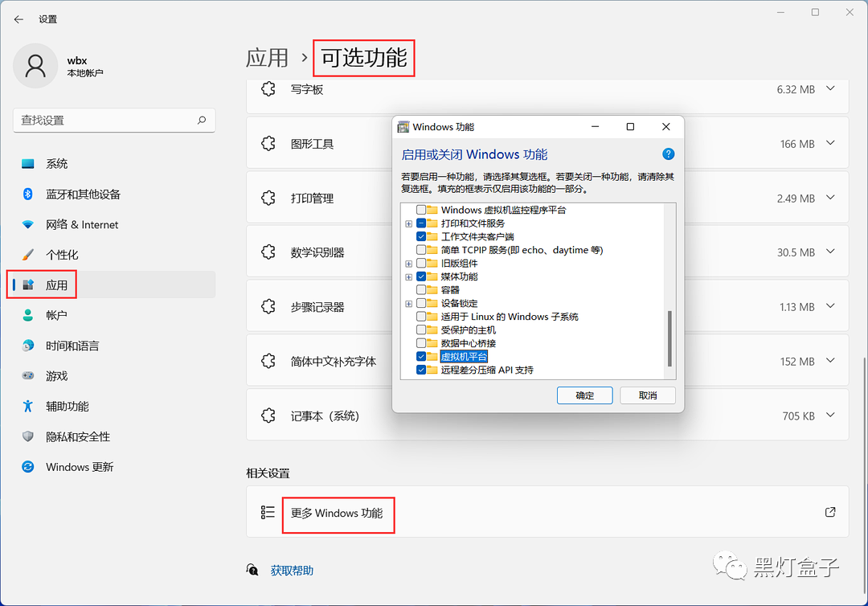868x606 pixels.
Task: Toggle 打印和文件服务 checkbox
Action: tap(421, 223)
